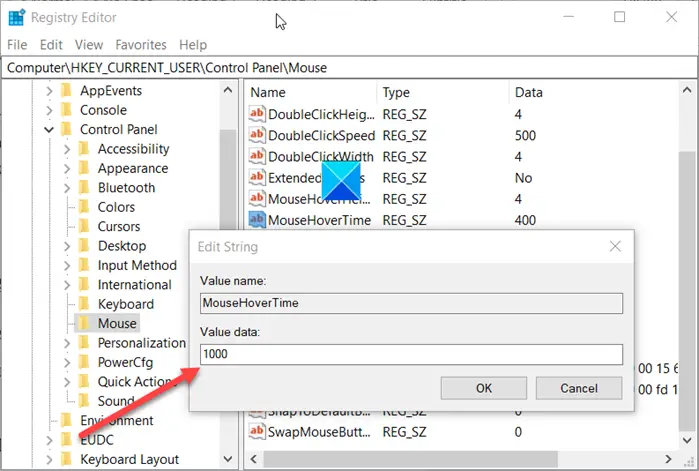Click the DoubleClickSpeed data value 500
Viewport: 699px width, 471px height.
(x=525, y=135)
